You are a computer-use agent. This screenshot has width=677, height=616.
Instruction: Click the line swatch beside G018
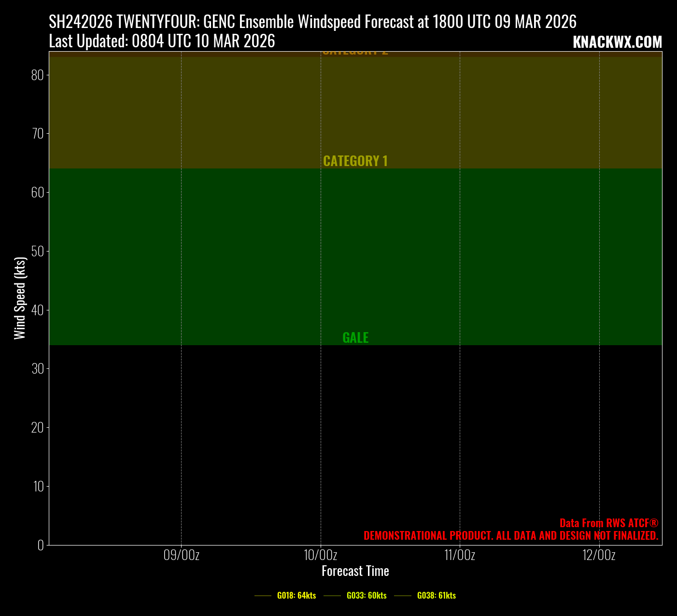(x=263, y=596)
